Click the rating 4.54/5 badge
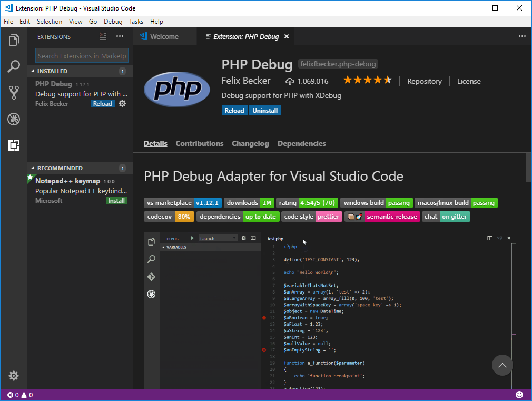Viewport: 532px width, 401px height. click(307, 203)
